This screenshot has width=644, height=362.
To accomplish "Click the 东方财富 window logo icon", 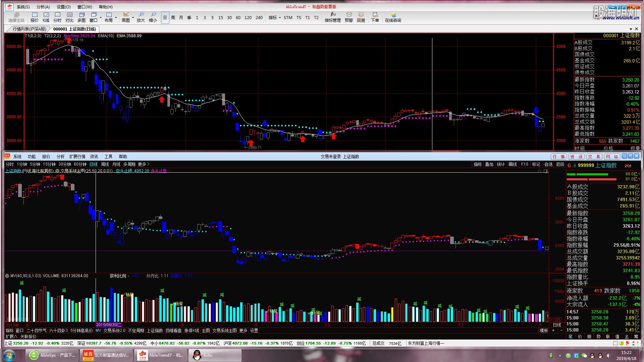I will tap(7, 156).
